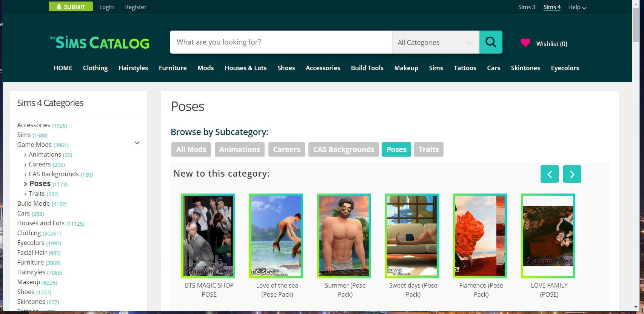Switch to Sims 4 site
This screenshot has height=314, width=644.
point(552,7)
